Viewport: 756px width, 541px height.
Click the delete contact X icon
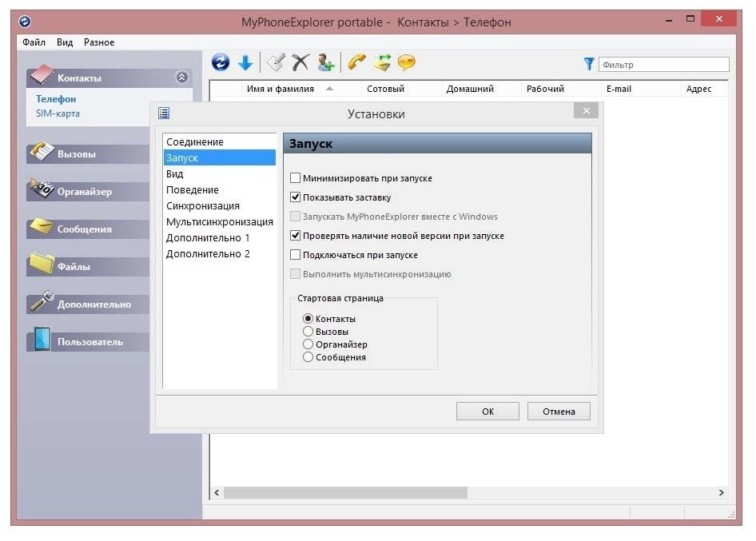300,62
